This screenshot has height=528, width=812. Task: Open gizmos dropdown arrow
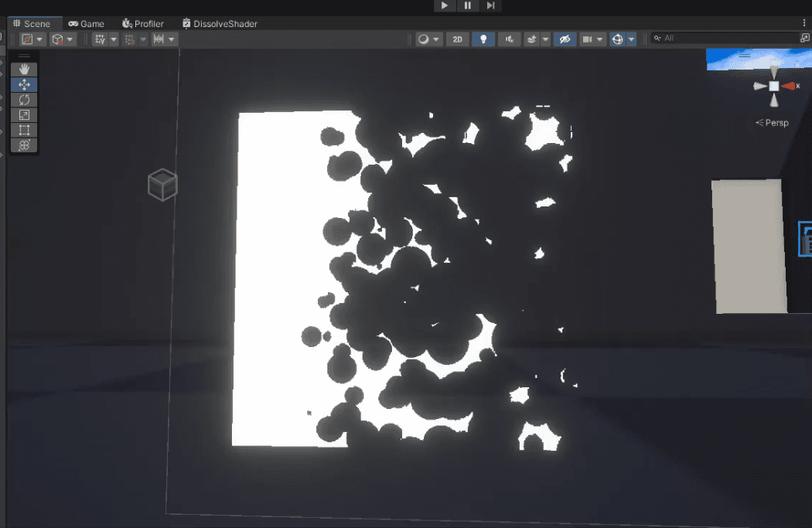click(x=631, y=39)
